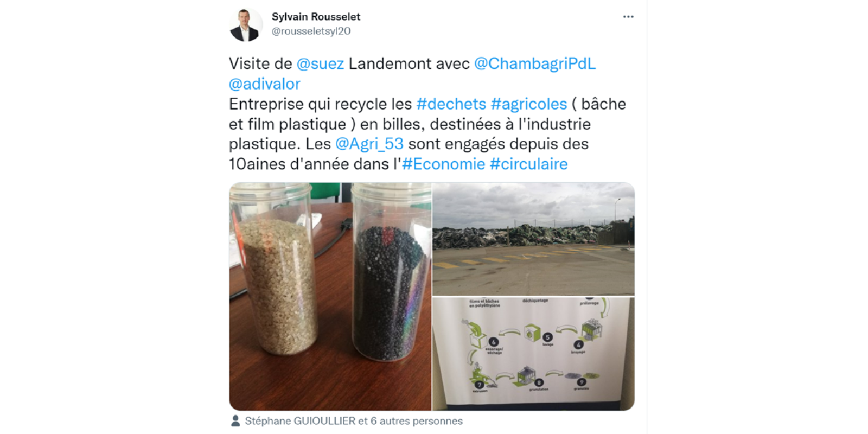Open the #dechets hashtag
868x434 pixels.
(x=451, y=104)
